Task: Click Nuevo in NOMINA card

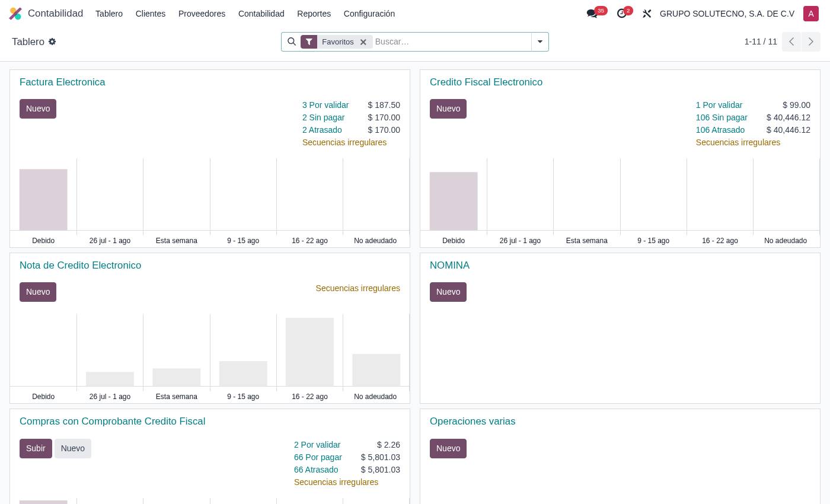Action: 448,292
